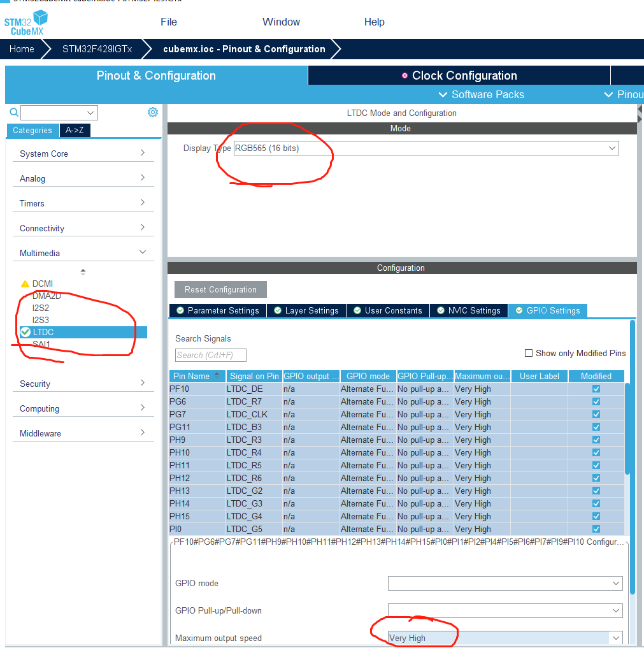Open the Display Type dropdown
644x648 pixels.
coord(426,148)
